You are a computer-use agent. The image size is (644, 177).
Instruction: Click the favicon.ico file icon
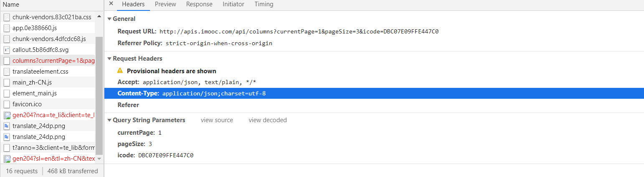(x=7, y=104)
